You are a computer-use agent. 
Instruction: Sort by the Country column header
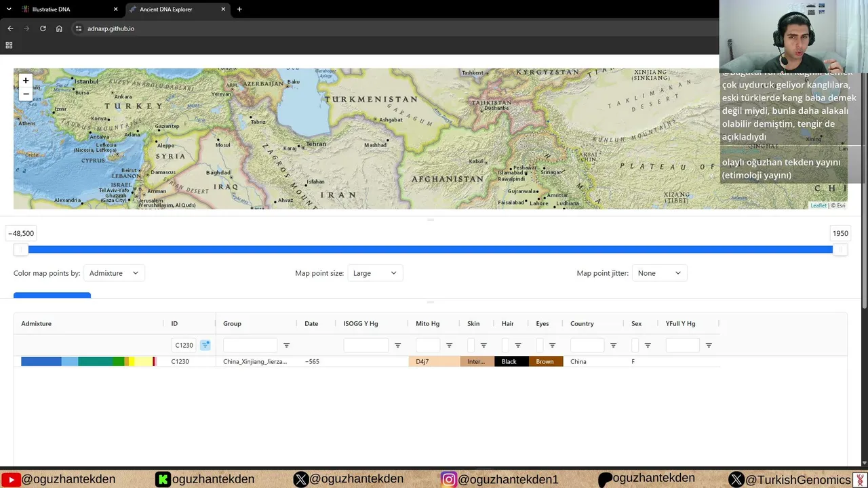(x=582, y=323)
